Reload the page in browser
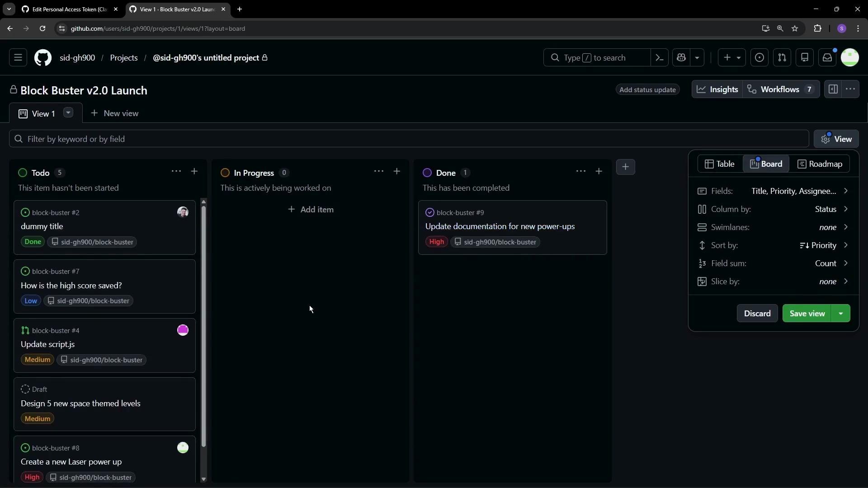The height and width of the screenshot is (488, 868). point(42,28)
